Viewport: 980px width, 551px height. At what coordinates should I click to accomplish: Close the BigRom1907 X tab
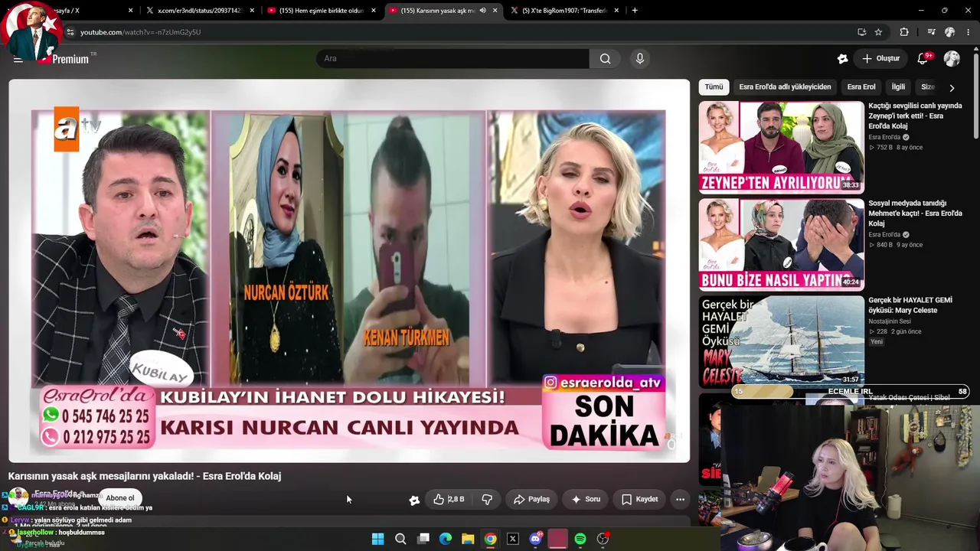tap(616, 11)
